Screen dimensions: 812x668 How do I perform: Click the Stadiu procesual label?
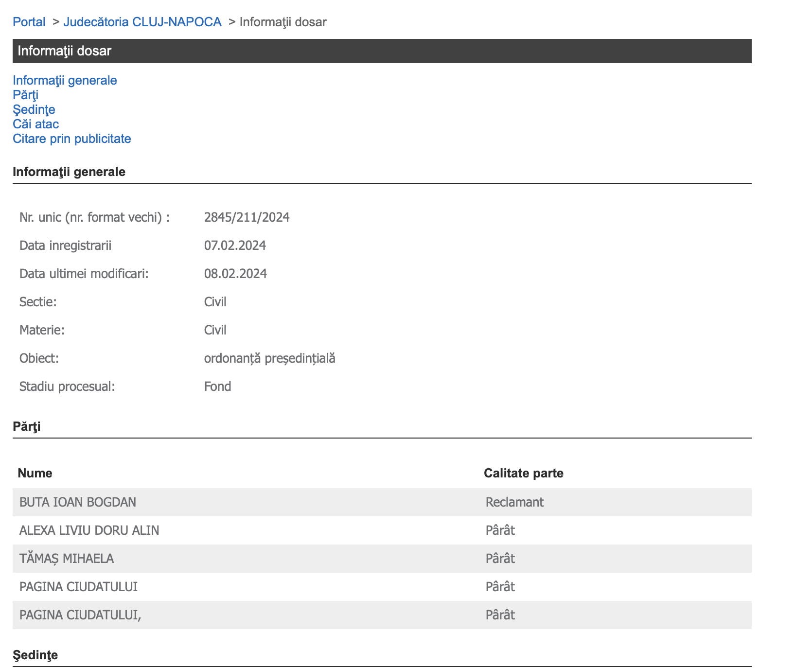tap(67, 387)
